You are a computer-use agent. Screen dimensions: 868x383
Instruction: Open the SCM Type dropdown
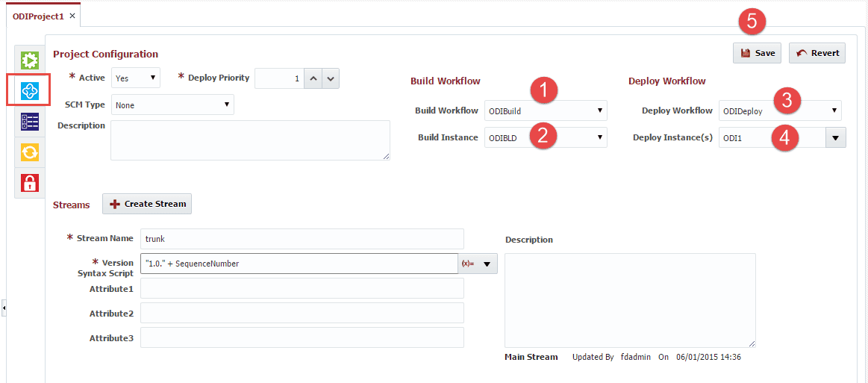[x=172, y=105]
